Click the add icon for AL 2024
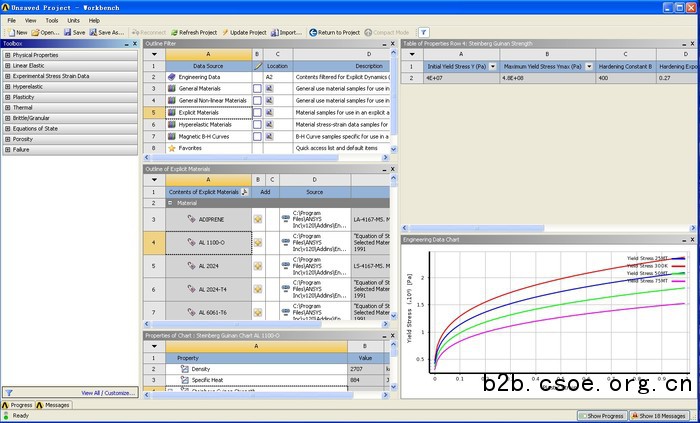700x423 pixels. coord(257,266)
